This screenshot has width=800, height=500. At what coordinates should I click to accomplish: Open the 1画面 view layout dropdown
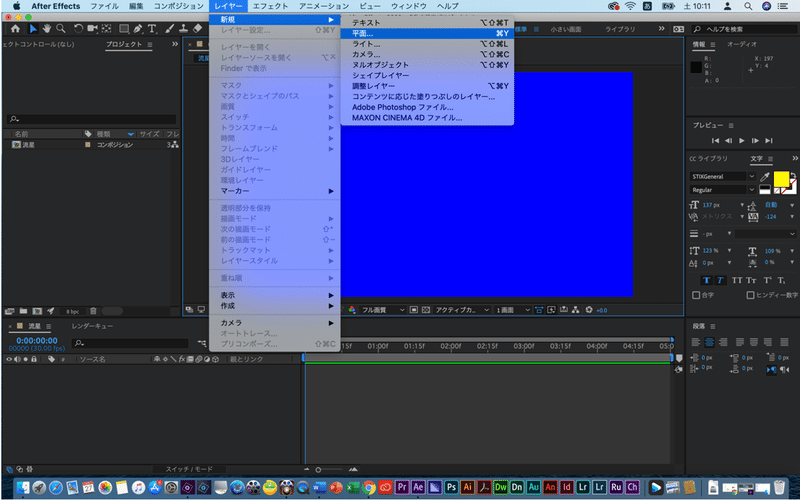tap(513, 310)
